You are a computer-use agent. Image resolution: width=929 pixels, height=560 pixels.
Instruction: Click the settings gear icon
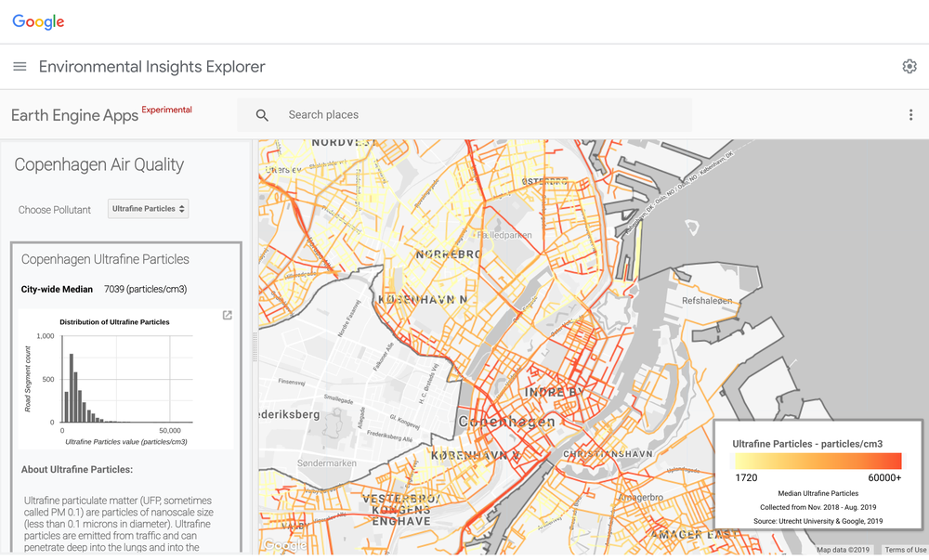coord(909,66)
